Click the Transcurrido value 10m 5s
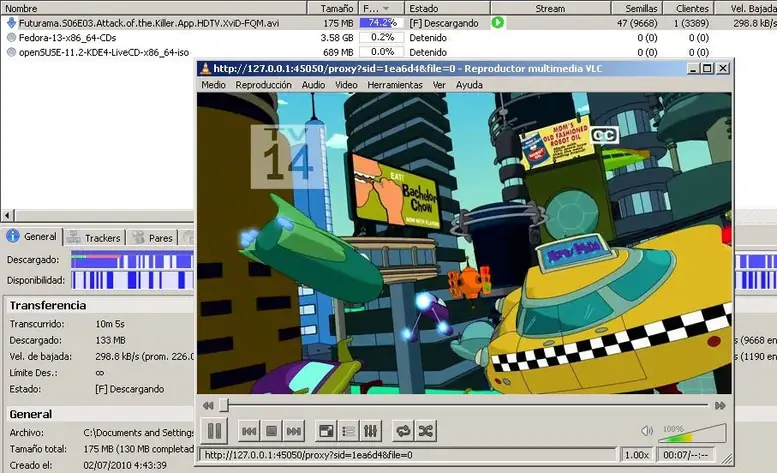Image resolution: width=777 pixels, height=473 pixels. 110,324
